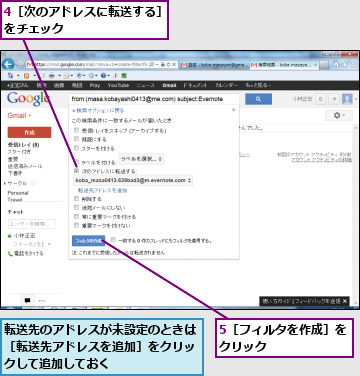Click the help question icon in command bar

(104, 76)
